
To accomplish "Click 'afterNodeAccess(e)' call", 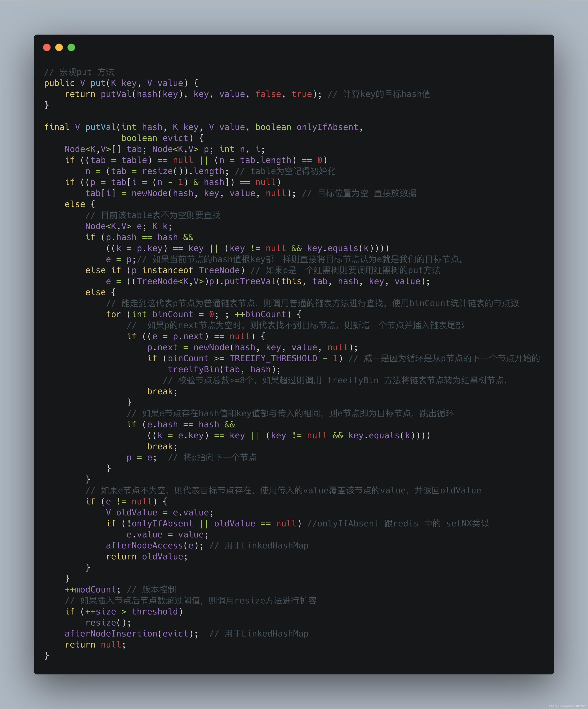I will coord(152,546).
